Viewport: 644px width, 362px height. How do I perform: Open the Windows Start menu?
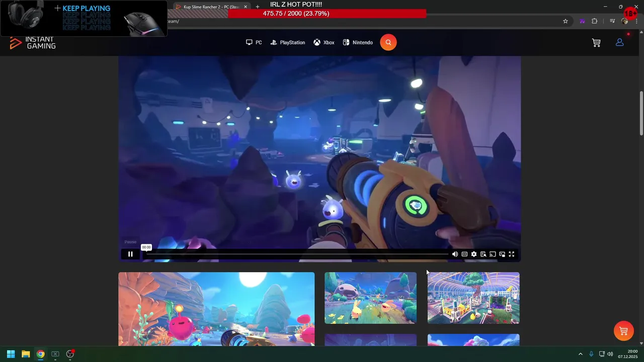coord(11,354)
